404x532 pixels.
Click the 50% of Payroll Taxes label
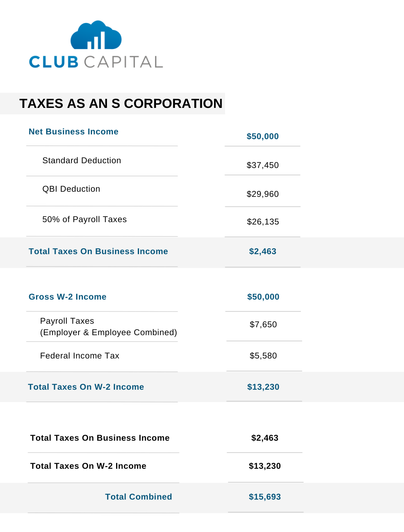[85, 219]
